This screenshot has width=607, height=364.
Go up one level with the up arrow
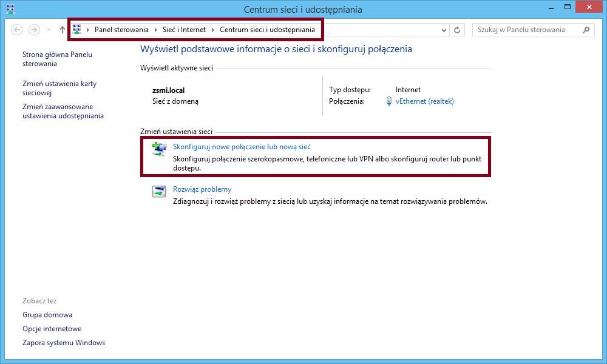[x=63, y=30]
